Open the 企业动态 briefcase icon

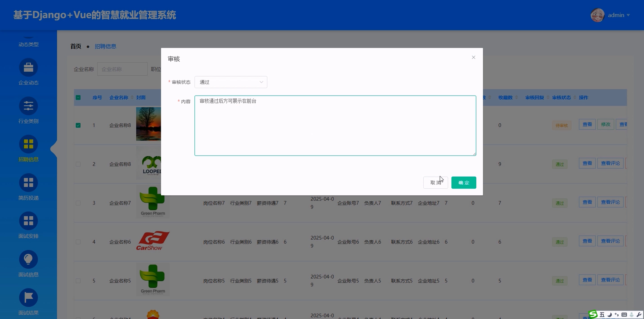(28, 68)
